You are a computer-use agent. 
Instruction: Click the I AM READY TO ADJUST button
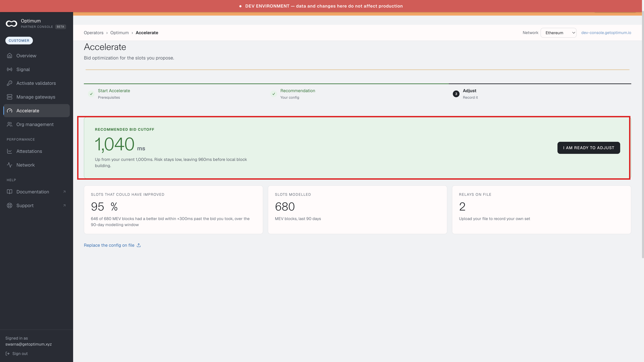[588, 148]
